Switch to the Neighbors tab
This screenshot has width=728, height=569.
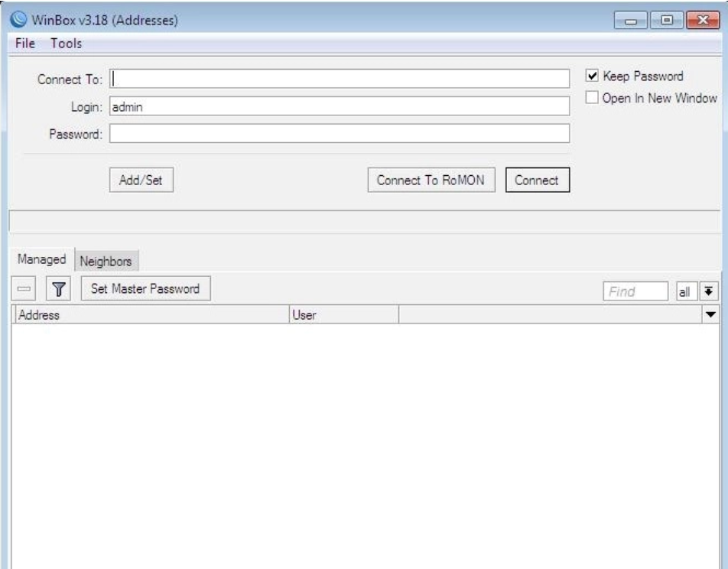click(106, 261)
